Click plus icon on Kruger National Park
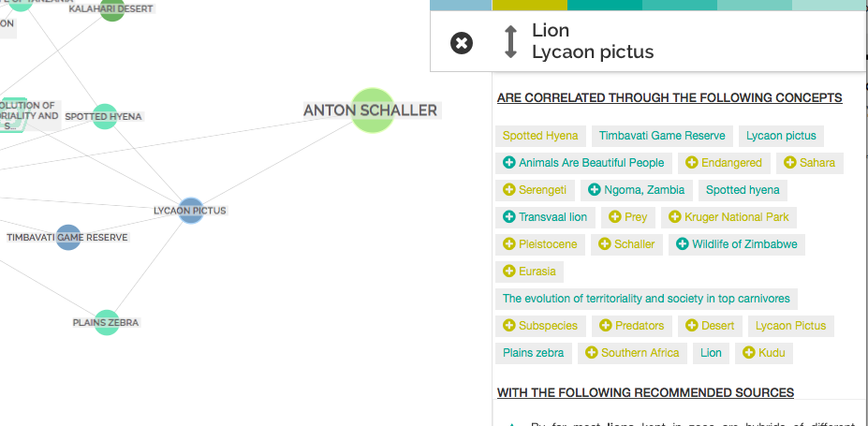 [x=675, y=217]
